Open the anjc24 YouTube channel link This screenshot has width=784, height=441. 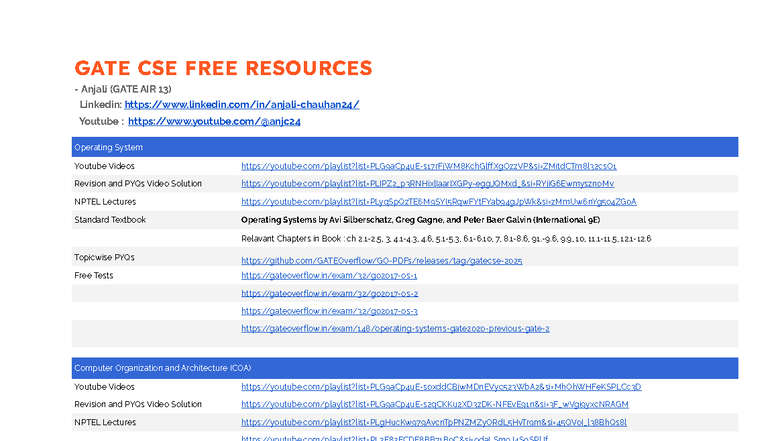pos(214,121)
